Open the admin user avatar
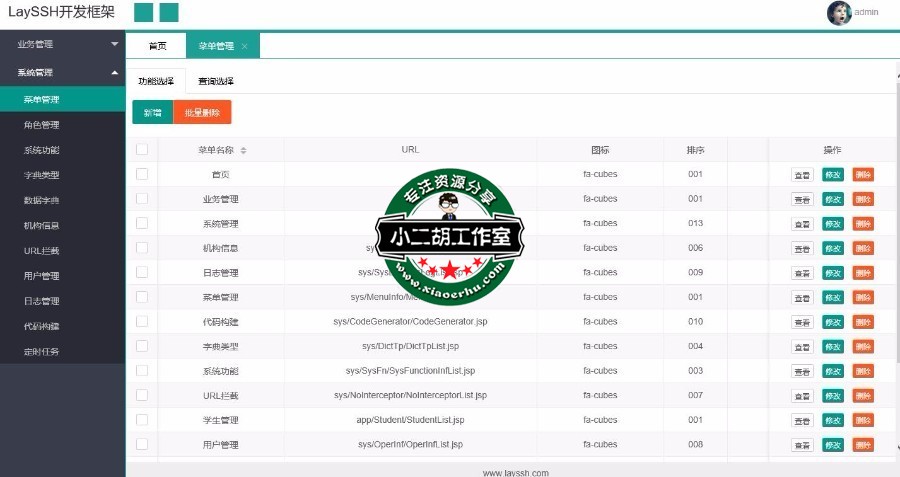Viewport: 900px width, 477px height. tap(838, 13)
